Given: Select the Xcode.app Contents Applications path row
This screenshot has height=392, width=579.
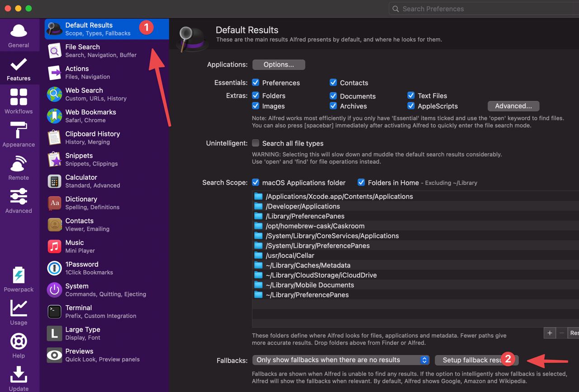Looking at the screenshot, I should tap(415, 196).
